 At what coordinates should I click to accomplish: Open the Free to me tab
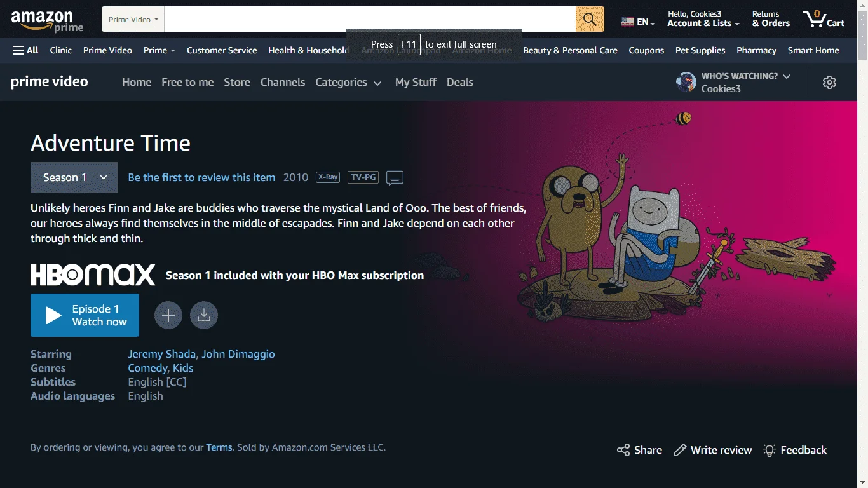click(x=187, y=82)
